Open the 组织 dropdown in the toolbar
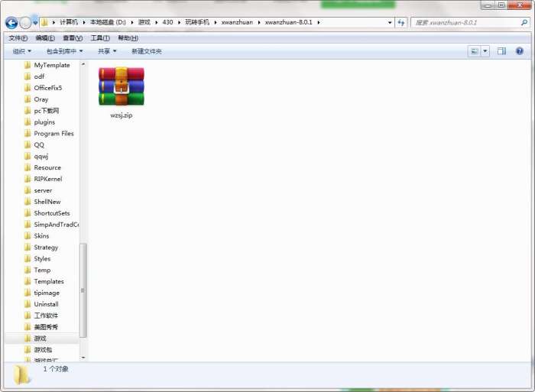The image size is (535, 392). (x=22, y=51)
